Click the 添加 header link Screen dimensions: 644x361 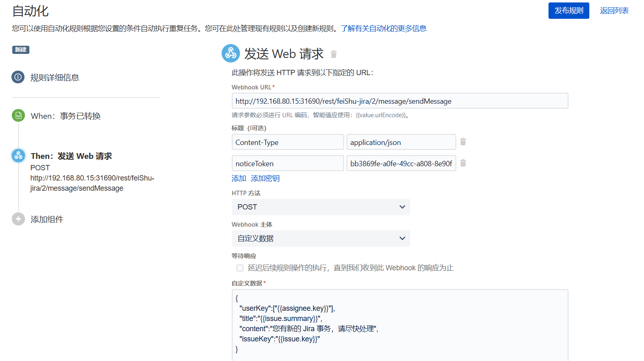click(239, 178)
